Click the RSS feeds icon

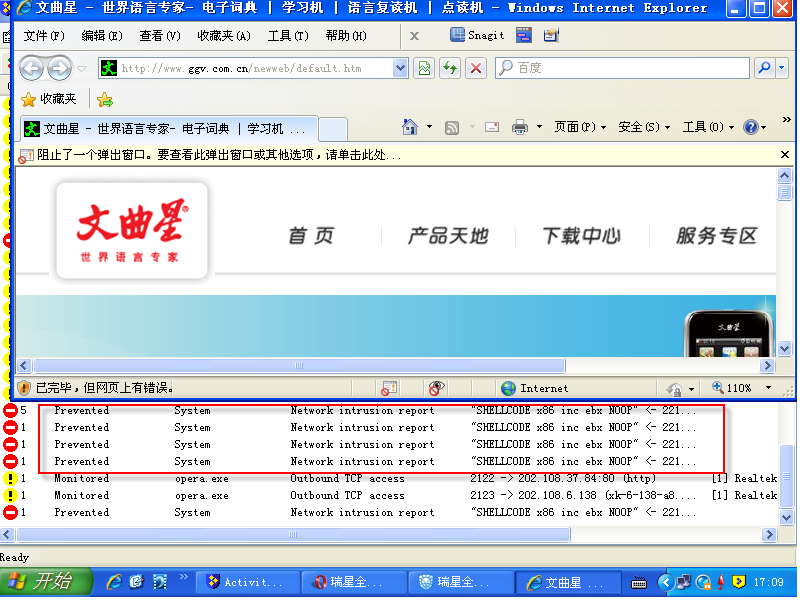(x=452, y=127)
